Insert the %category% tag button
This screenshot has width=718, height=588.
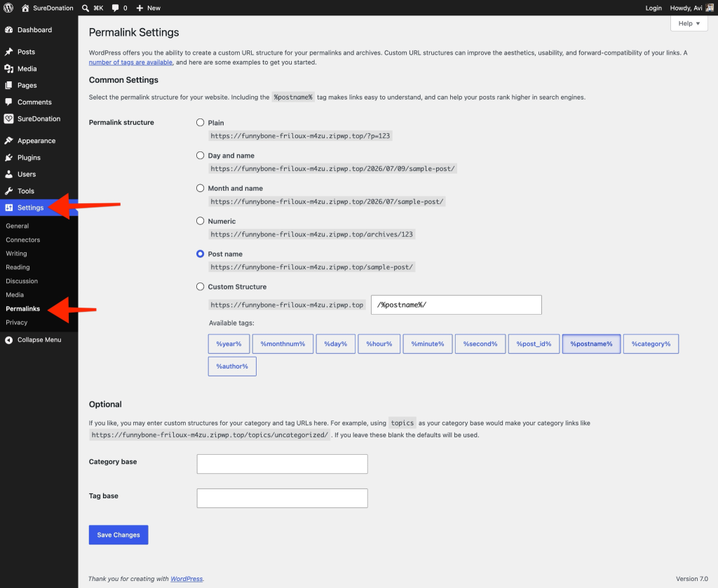[x=651, y=344]
